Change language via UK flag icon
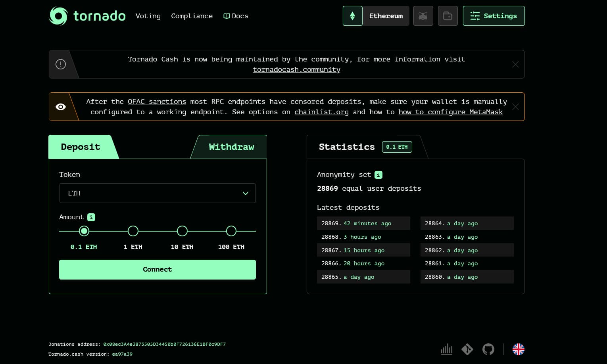Viewport: 607px width, 364px height. point(519,349)
